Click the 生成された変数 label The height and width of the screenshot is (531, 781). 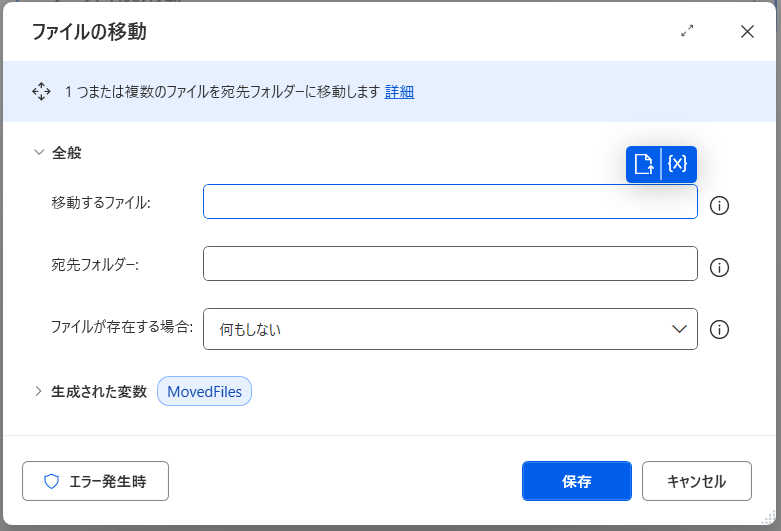(99, 391)
